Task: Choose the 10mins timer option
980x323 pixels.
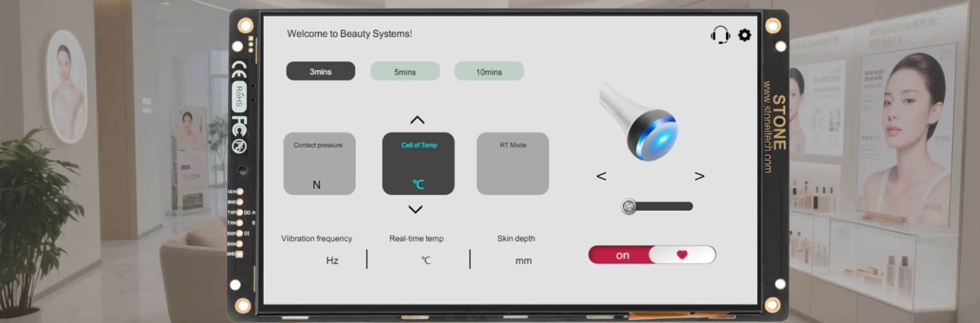Action: pyautogui.click(x=489, y=71)
